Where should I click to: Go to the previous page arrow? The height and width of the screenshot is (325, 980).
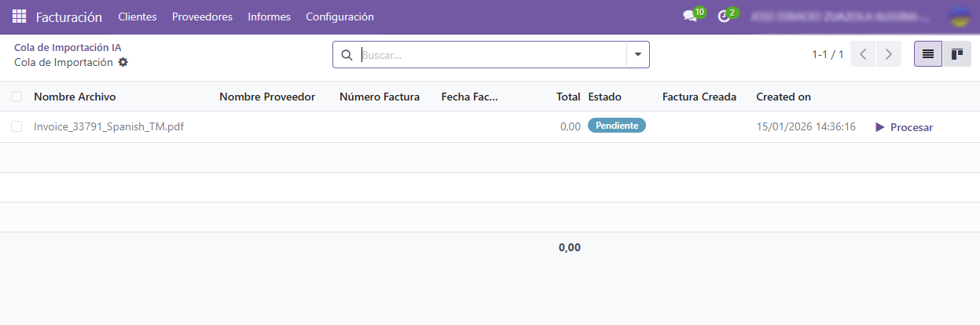tap(863, 54)
